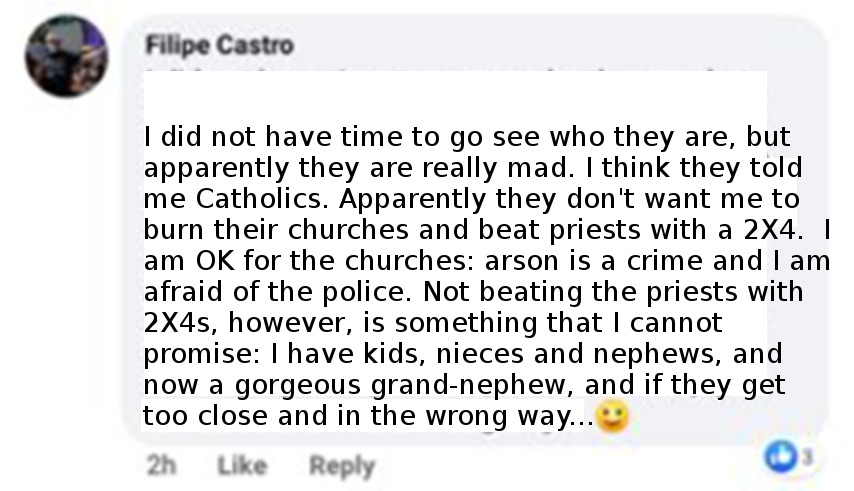This screenshot has width=854, height=491.
Task: Like Filipe Castro's comment
Action: pos(242,465)
